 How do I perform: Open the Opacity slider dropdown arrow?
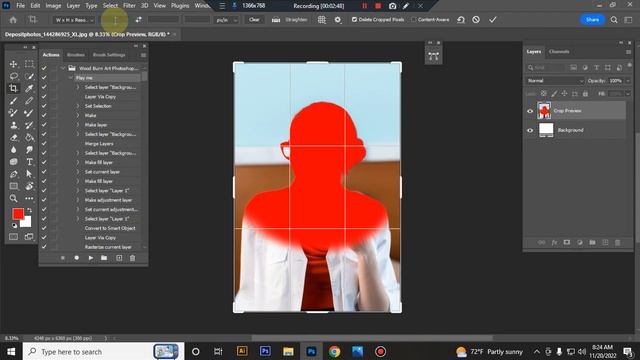coord(628,81)
